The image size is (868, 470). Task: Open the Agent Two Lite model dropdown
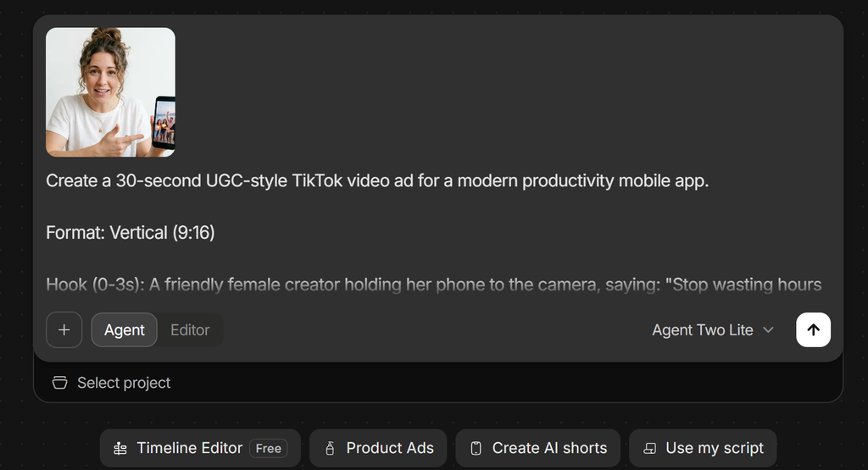[713, 330]
